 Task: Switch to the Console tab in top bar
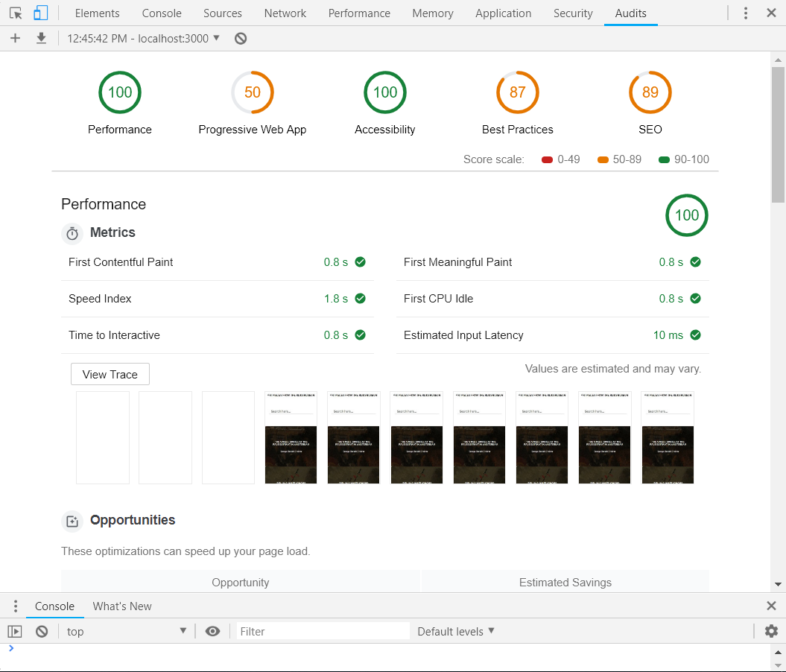click(162, 13)
